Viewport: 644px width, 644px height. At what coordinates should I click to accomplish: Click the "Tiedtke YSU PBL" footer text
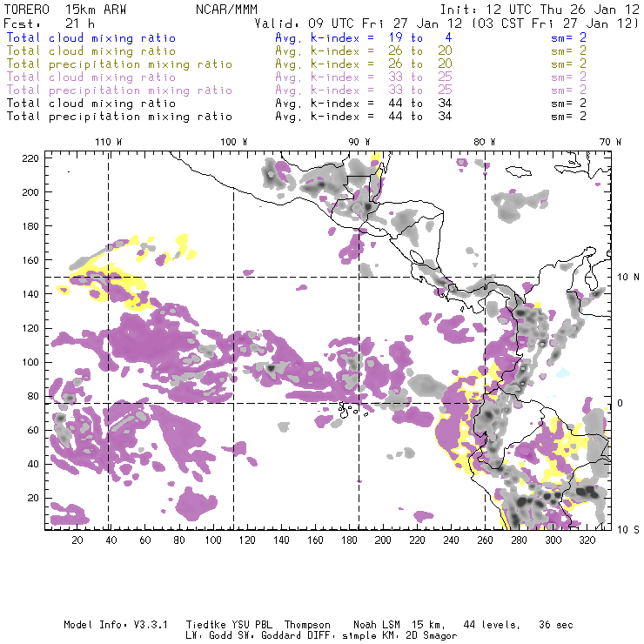(x=229, y=625)
